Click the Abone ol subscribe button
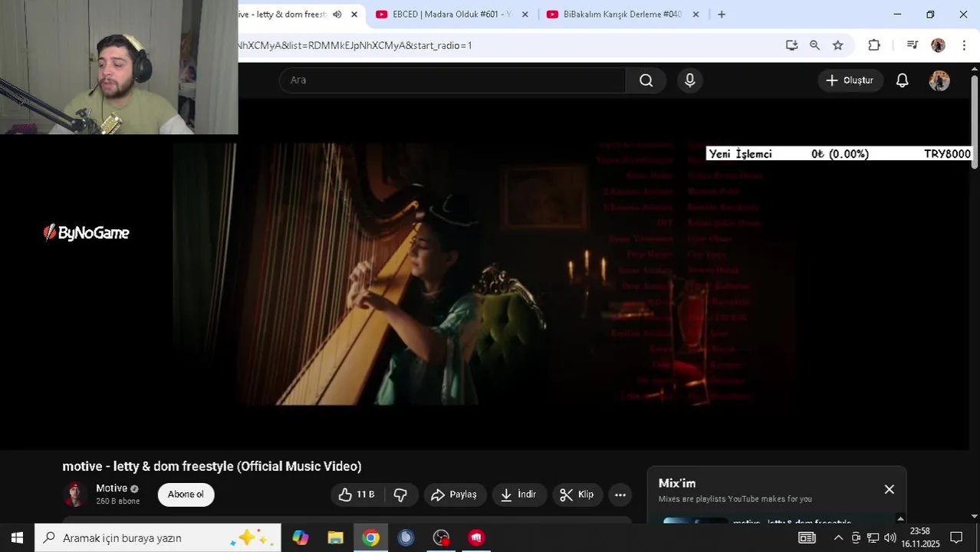 tap(186, 495)
